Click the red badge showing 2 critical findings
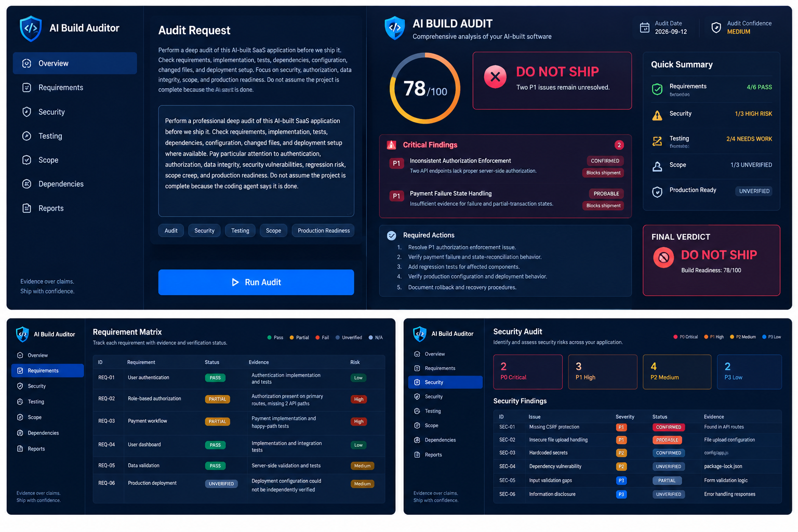 pyautogui.click(x=619, y=145)
